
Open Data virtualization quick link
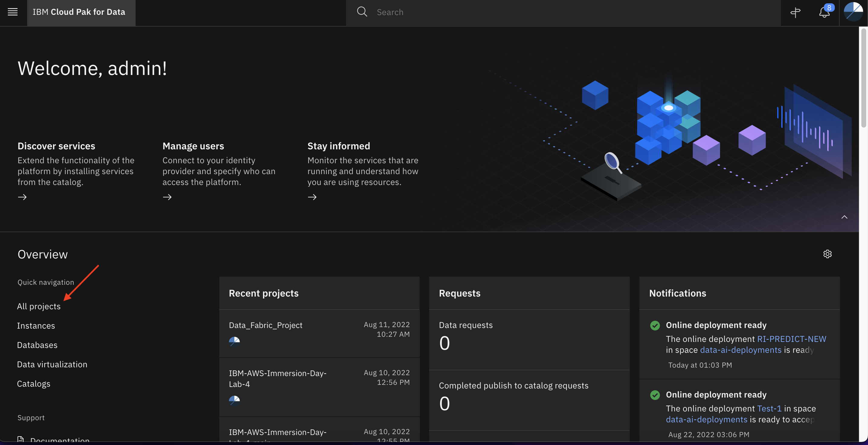52,364
